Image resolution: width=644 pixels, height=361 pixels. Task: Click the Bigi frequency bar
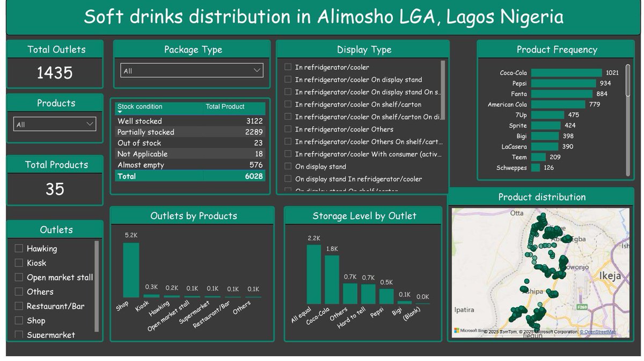tap(545, 136)
